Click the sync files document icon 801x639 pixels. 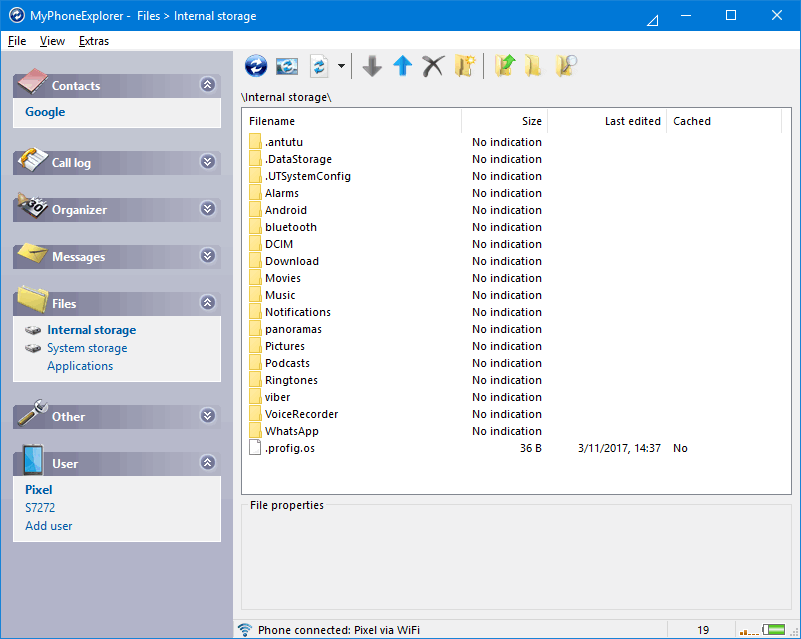coord(319,66)
